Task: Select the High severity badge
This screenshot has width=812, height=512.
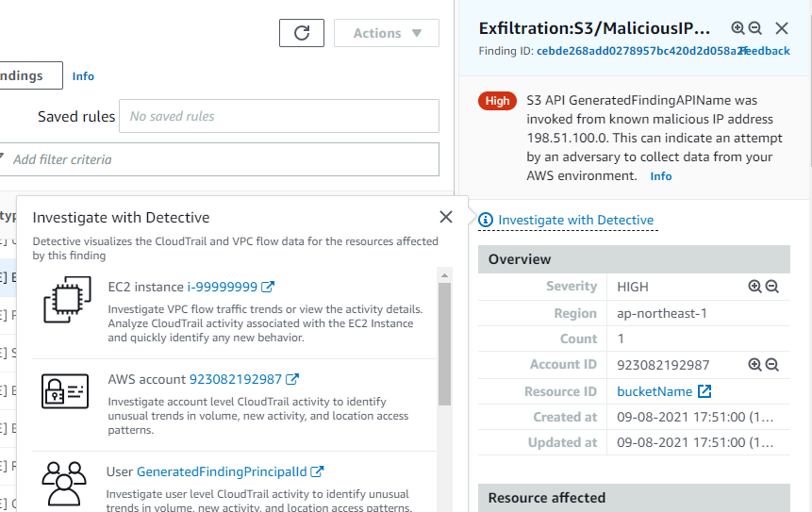Action: pos(497,101)
